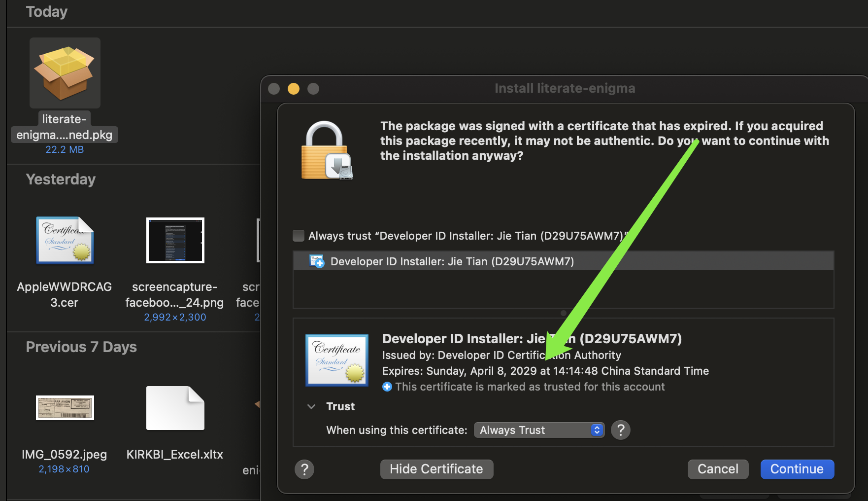868x501 pixels.
Task: Open the screencapture-facebook PNG thumbnail
Action: 175,241
